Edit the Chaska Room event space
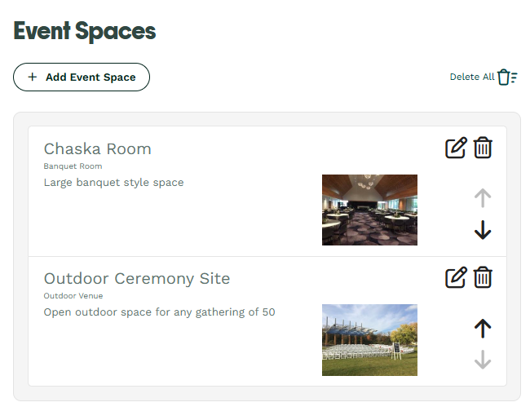The image size is (530, 420). click(x=456, y=148)
